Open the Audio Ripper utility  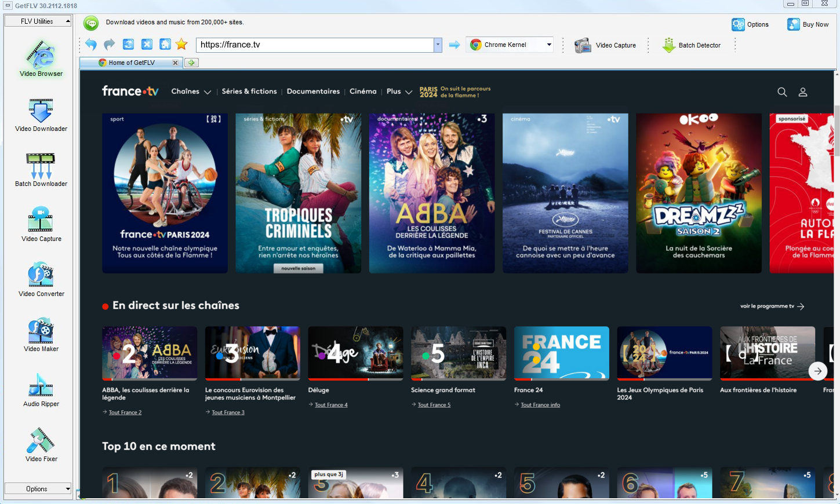click(41, 390)
